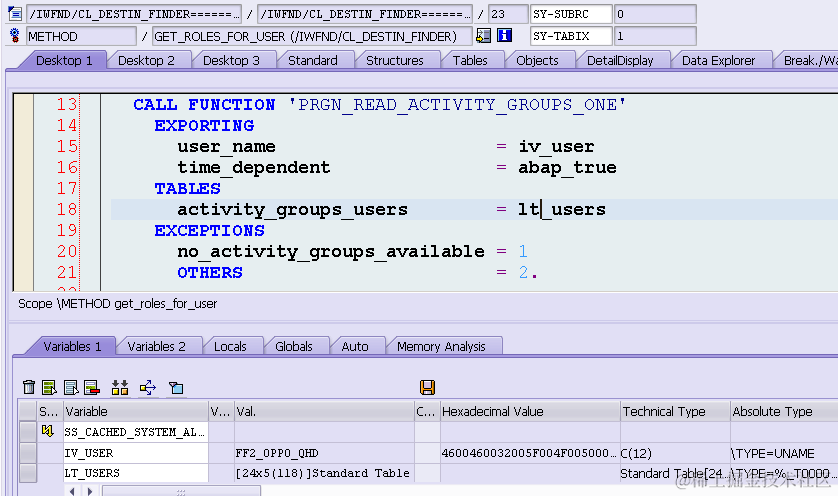
Task: Open the Standard tab
Action: [313, 60]
